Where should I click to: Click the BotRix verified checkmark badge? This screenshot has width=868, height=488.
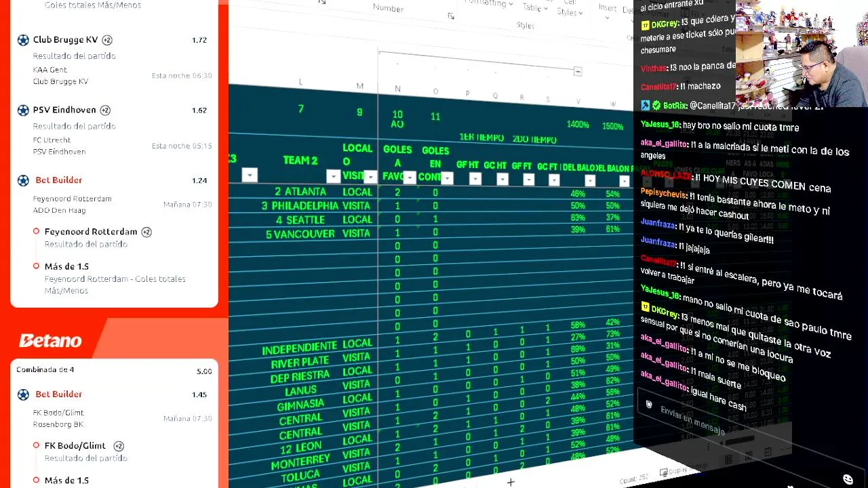(x=656, y=105)
